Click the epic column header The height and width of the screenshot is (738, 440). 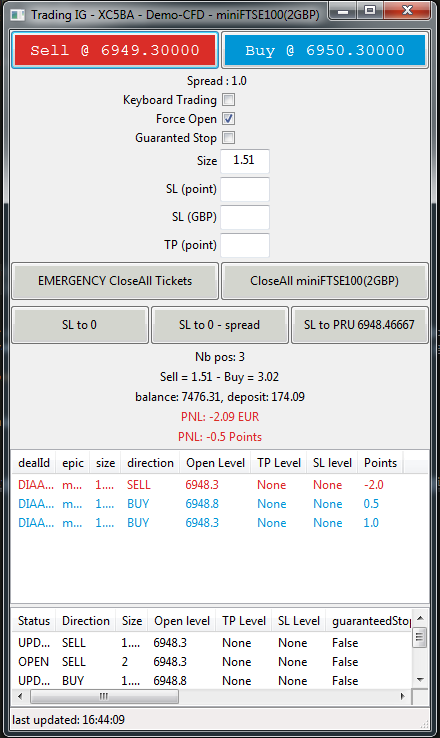(x=73, y=463)
